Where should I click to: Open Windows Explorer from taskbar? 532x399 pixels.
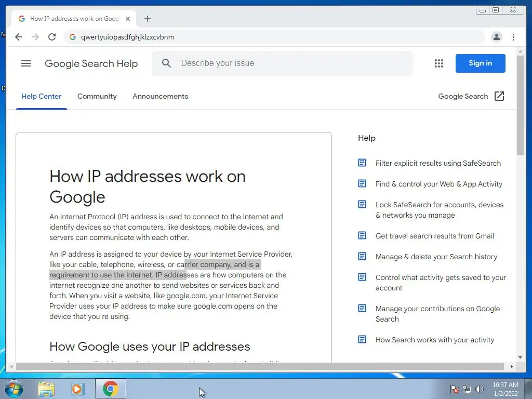pyautogui.click(x=46, y=389)
